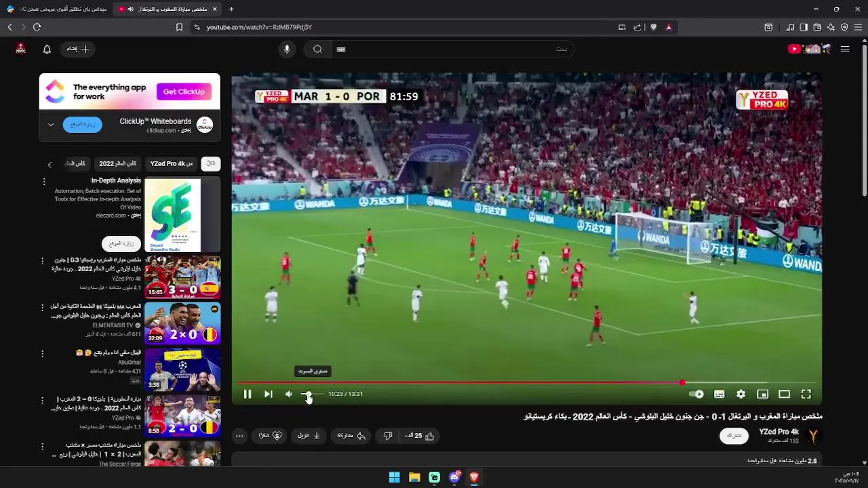Open a new browser tab with plus
The width and height of the screenshot is (868, 488).
point(231,9)
